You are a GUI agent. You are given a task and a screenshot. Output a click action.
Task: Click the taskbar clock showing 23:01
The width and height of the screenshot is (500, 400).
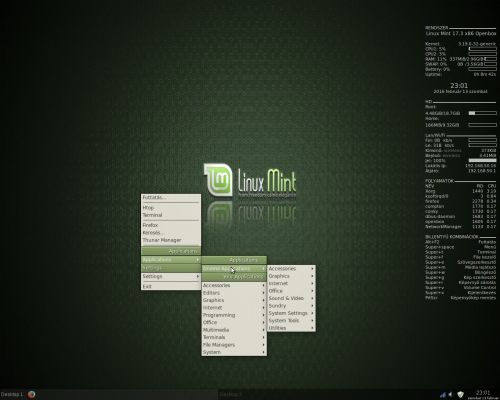pyautogui.click(x=483, y=394)
